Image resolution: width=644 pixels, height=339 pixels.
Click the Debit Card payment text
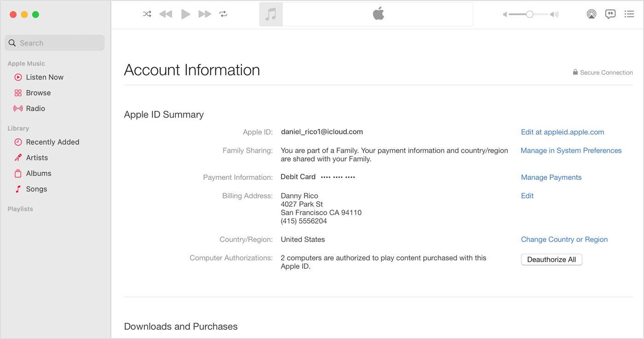(x=298, y=177)
